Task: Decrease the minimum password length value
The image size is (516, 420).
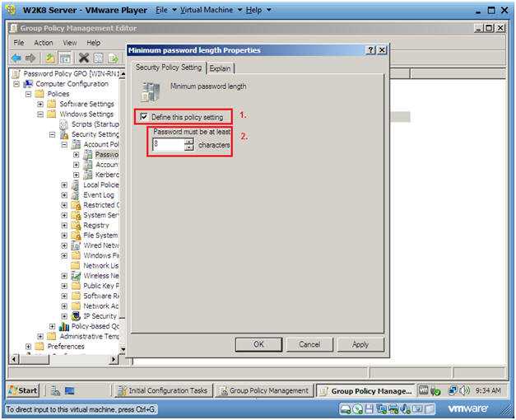Action: point(189,147)
